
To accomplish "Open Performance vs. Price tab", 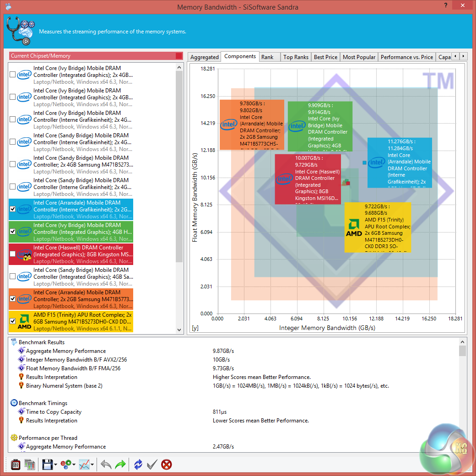I will point(407,57).
